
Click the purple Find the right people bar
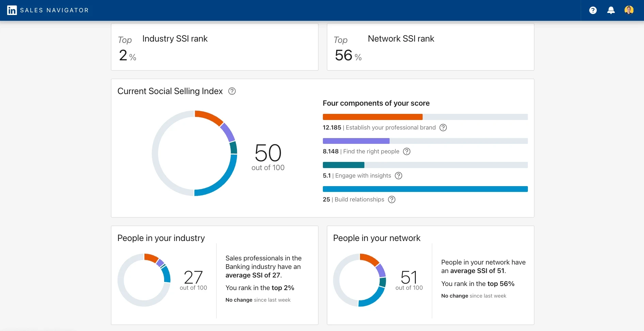(x=356, y=141)
